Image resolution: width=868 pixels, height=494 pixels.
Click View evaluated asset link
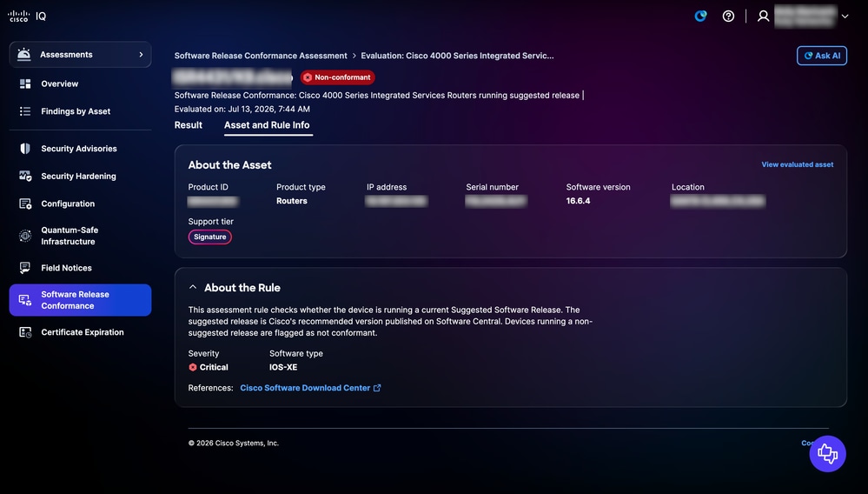click(797, 164)
